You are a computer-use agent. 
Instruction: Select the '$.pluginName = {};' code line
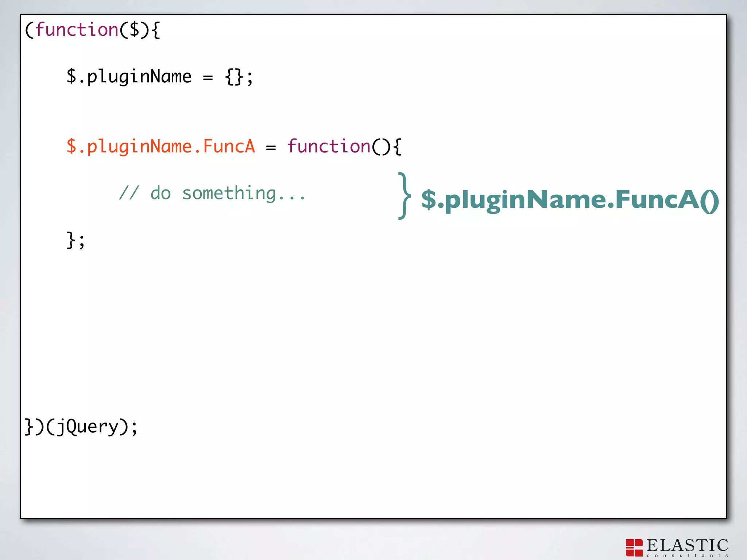click(x=159, y=77)
